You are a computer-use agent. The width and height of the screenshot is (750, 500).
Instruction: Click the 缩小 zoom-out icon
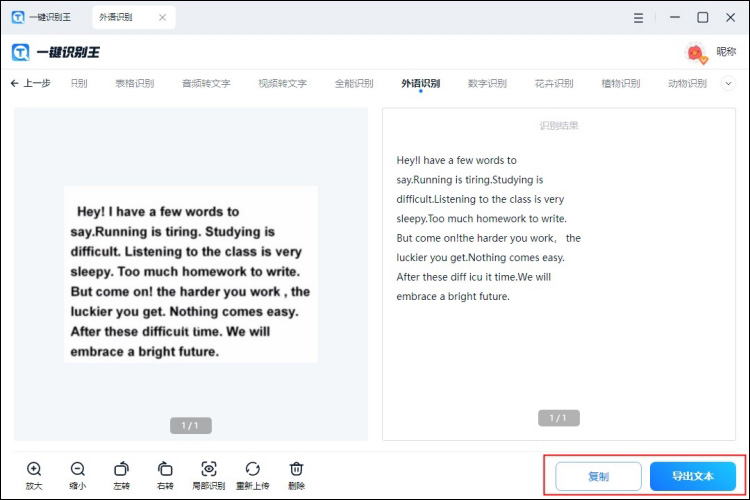point(77,469)
